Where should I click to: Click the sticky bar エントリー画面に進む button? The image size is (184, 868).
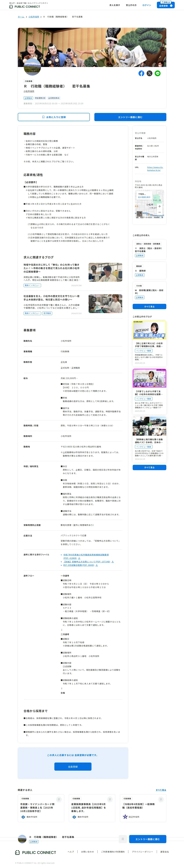coord(148,839)
